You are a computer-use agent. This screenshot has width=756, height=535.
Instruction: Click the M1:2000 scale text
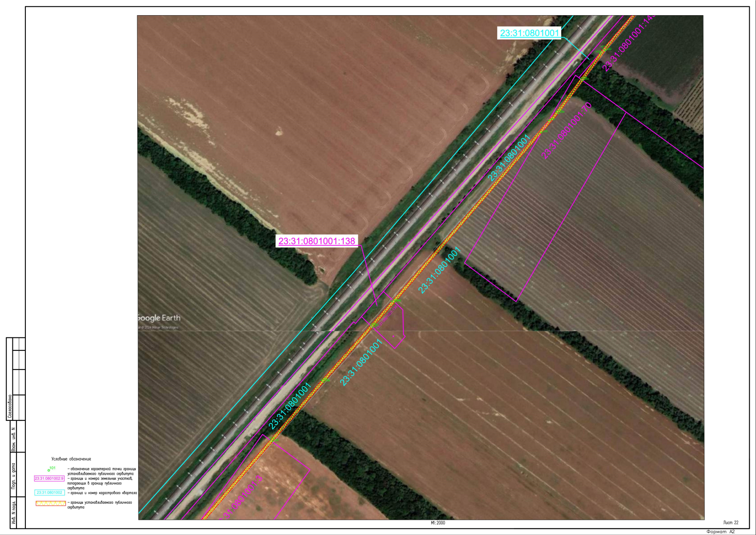pos(437,523)
